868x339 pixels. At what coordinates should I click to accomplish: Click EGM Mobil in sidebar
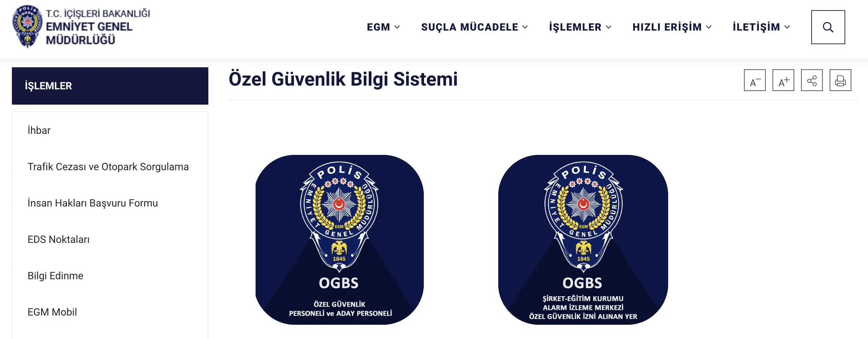pyautogui.click(x=52, y=312)
